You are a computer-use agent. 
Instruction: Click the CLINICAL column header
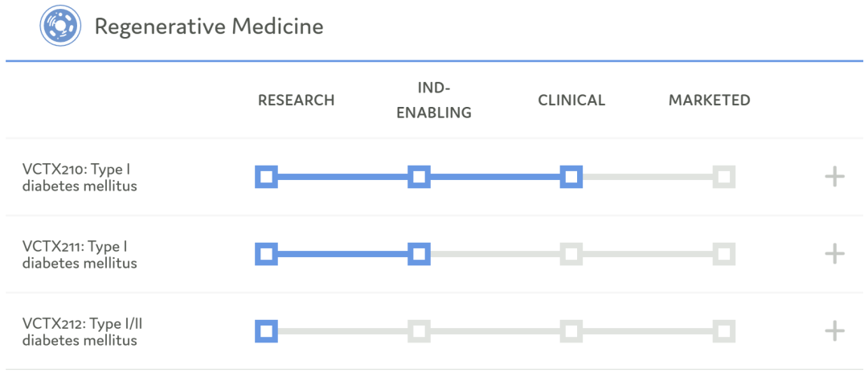pyautogui.click(x=571, y=100)
